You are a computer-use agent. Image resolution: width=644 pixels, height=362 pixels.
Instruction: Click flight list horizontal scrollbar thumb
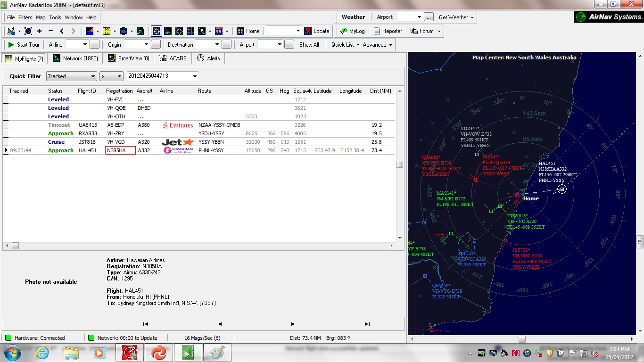[x=15, y=246]
